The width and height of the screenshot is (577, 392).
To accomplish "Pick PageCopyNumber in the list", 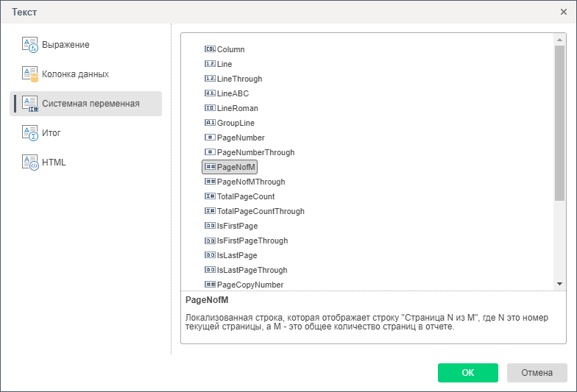I will click(250, 285).
